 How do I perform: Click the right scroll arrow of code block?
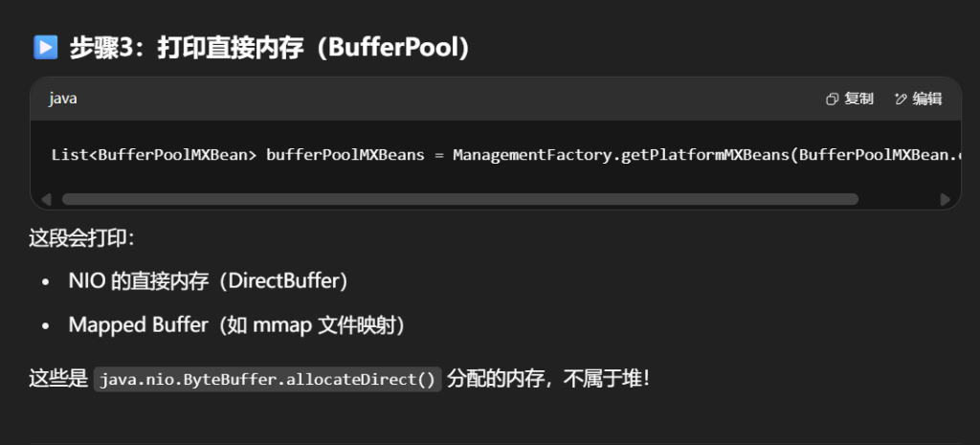click(x=946, y=199)
